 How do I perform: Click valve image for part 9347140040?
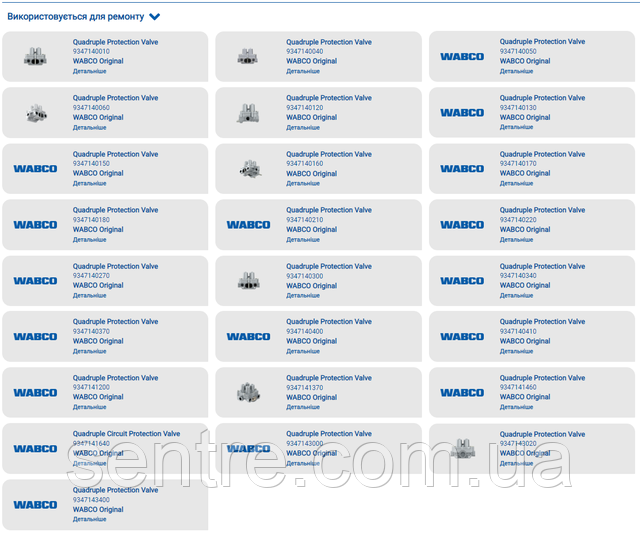pyautogui.click(x=248, y=57)
